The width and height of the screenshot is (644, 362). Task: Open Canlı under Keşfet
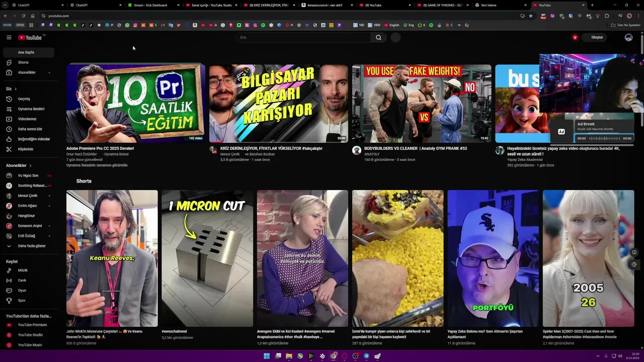28,281
